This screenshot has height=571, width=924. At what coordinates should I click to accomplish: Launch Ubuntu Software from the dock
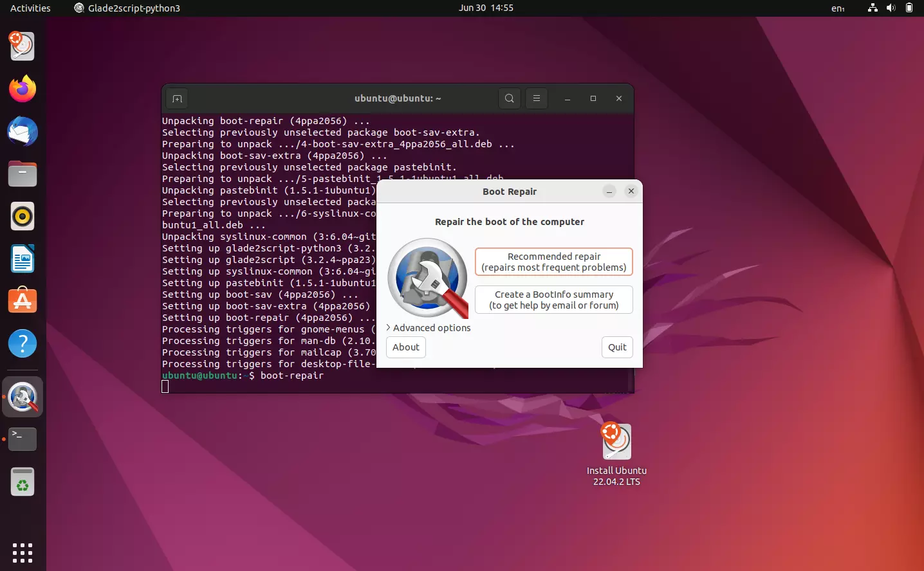(23, 300)
